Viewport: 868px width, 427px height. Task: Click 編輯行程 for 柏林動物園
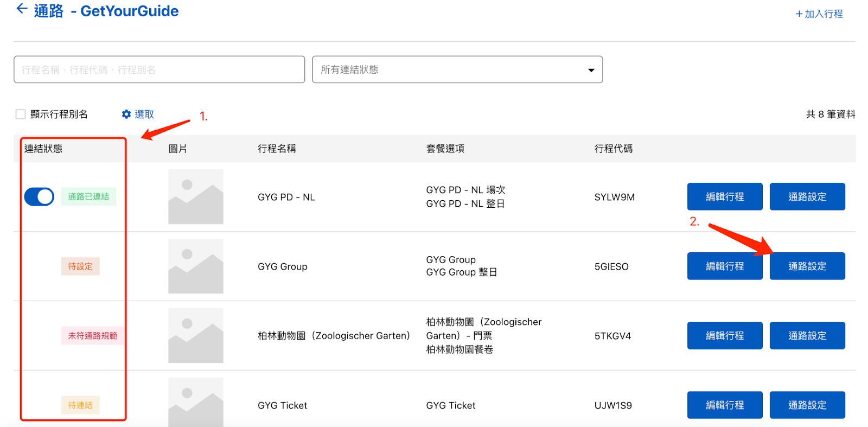coord(725,335)
